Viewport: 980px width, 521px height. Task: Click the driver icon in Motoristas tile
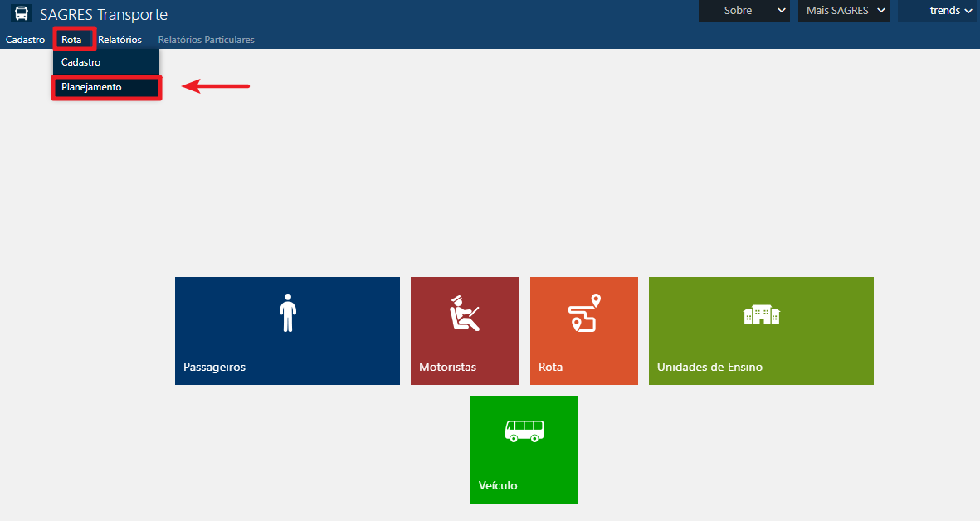(464, 313)
